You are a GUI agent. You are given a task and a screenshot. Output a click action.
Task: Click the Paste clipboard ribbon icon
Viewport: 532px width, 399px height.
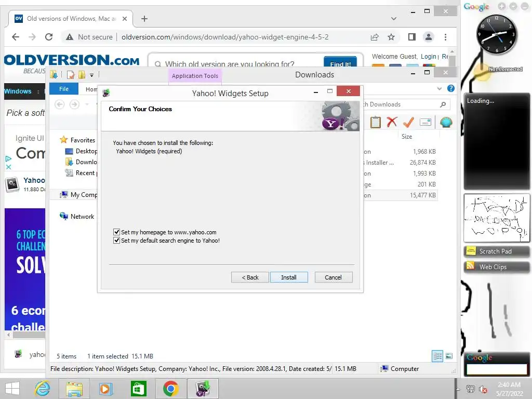pyautogui.click(x=375, y=122)
